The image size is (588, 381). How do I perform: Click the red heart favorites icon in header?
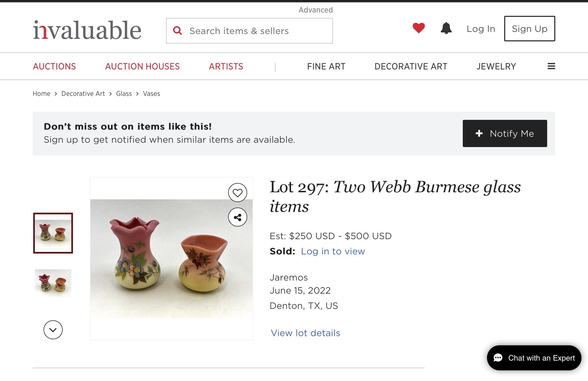coord(418,28)
